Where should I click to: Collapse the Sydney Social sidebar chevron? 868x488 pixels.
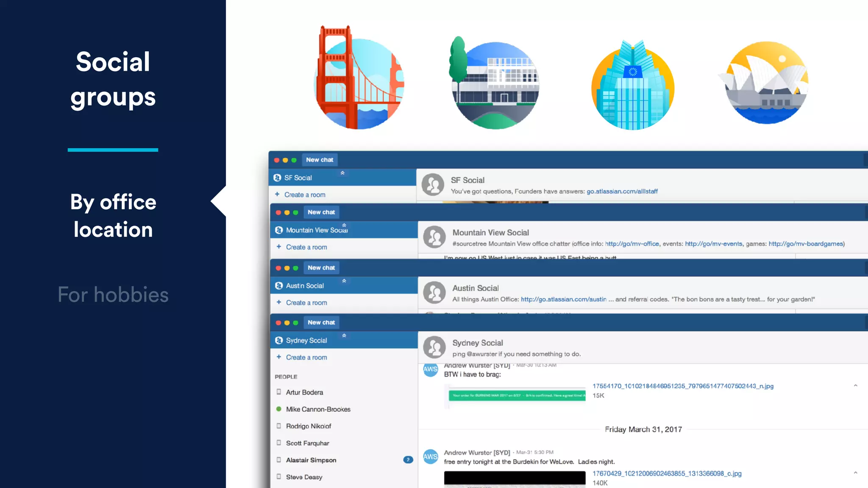[344, 335]
